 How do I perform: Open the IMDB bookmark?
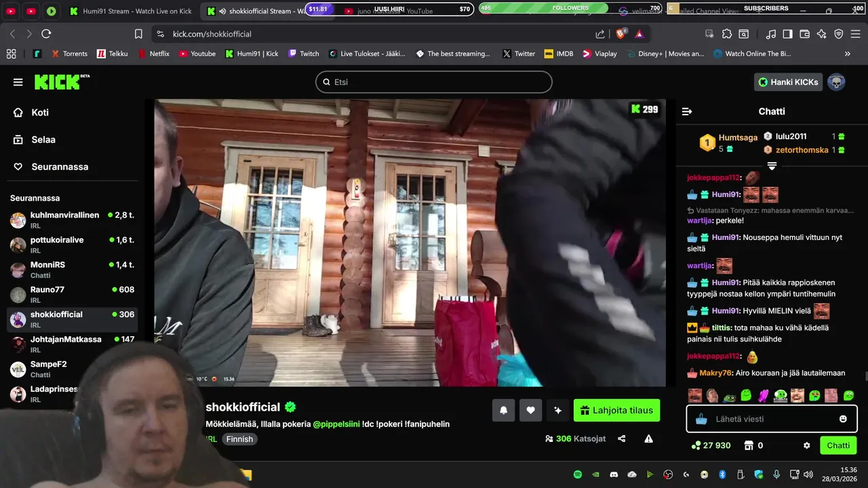(557, 54)
